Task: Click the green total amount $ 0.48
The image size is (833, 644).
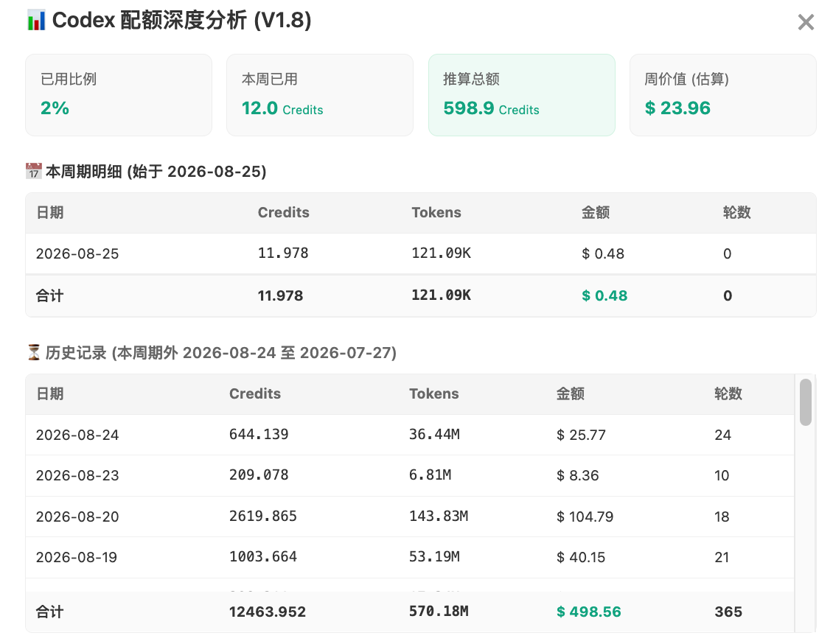Action: [604, 295]
